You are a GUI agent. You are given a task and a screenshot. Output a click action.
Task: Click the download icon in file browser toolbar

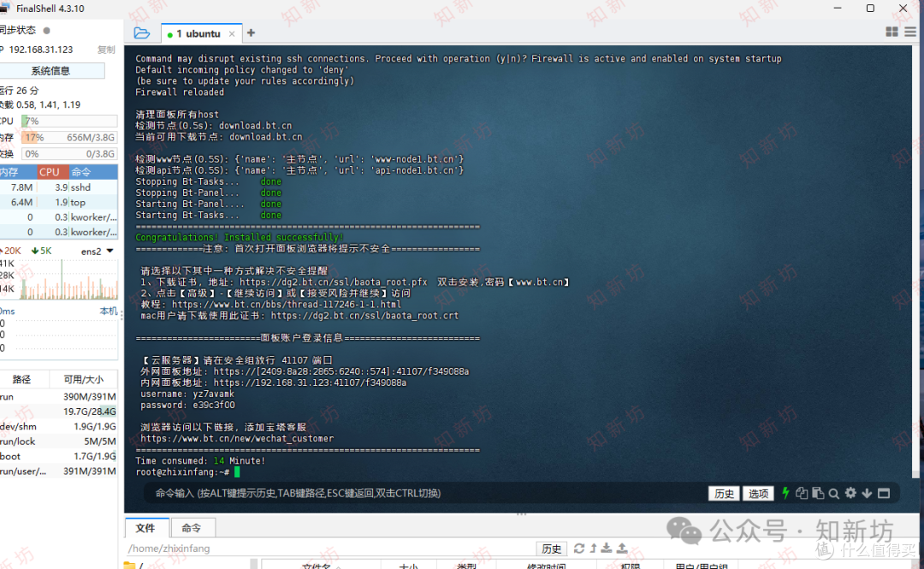click(606, 548)
